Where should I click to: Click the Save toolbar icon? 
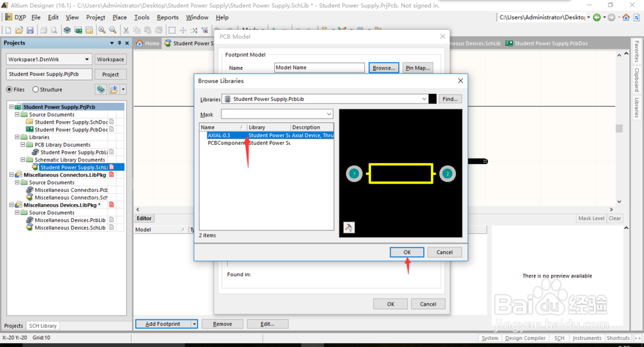click(30, 30)
